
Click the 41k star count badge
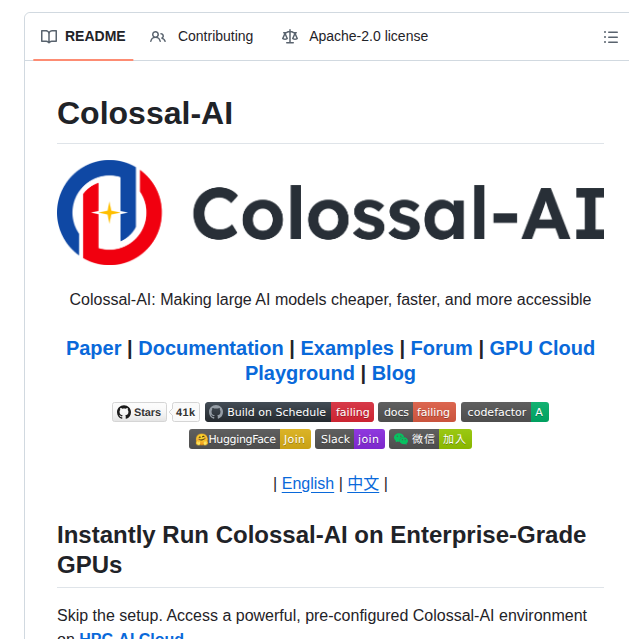(185, 412)
